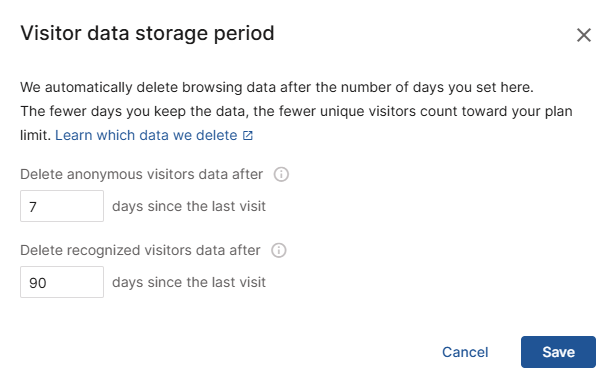Click Cancel to discard changes
Viewport: 613px width, 380px height.
tap(465, 352)
